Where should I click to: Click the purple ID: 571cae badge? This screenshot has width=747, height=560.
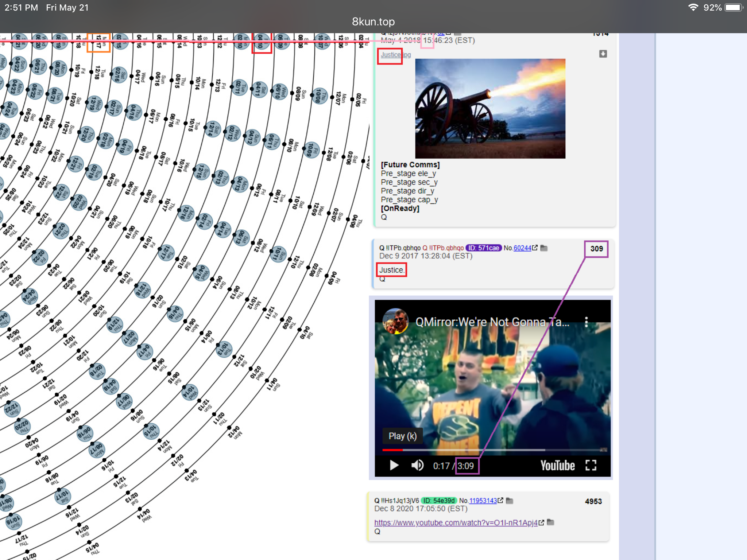tap(484, 248)
